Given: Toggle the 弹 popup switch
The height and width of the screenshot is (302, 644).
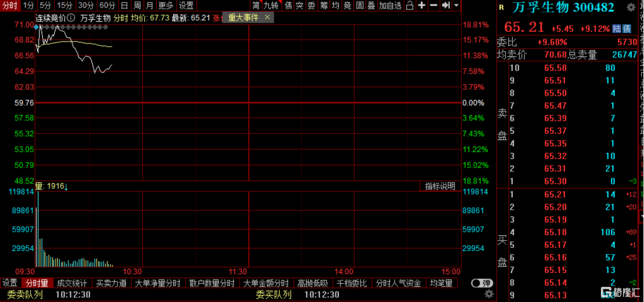Looking at the screenshot, I should click(482, 283).
